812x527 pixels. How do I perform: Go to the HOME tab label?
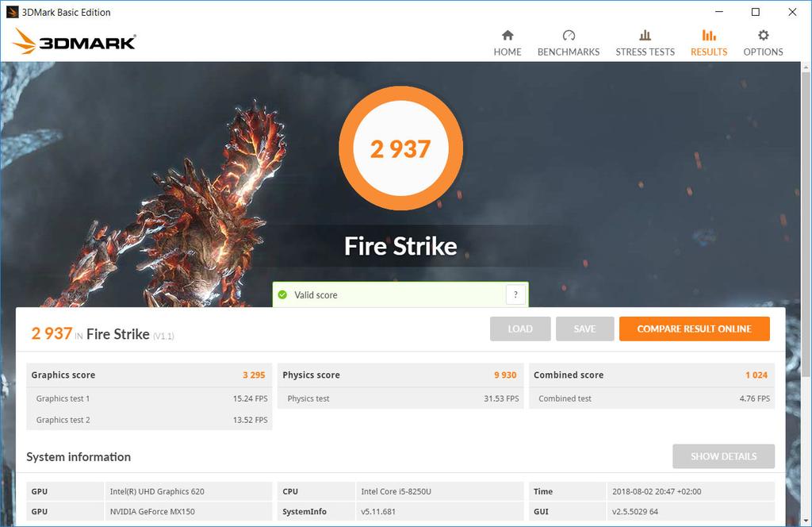click(x=507, y=52)
